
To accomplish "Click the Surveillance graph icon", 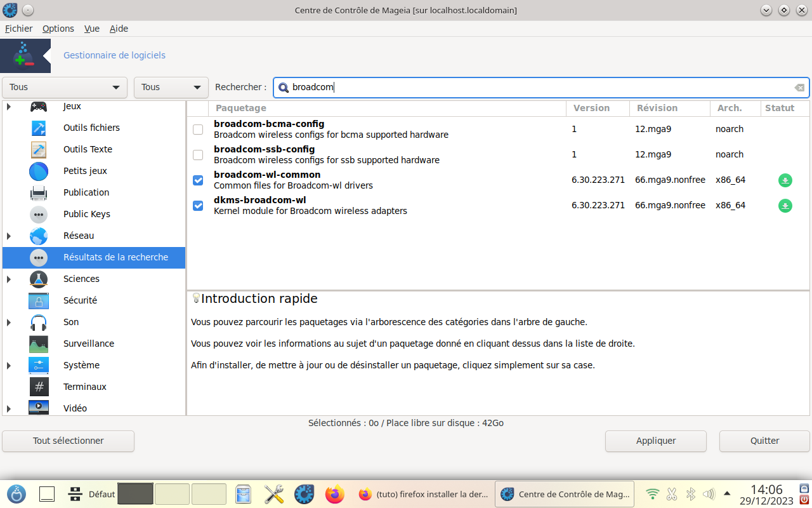I will tap(39, 344).
